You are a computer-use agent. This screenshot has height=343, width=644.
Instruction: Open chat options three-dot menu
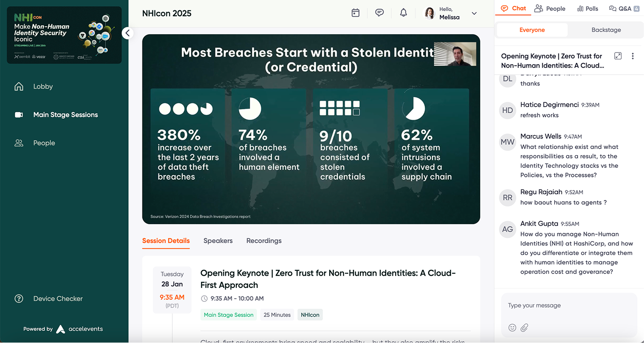[x=633, y=56]
